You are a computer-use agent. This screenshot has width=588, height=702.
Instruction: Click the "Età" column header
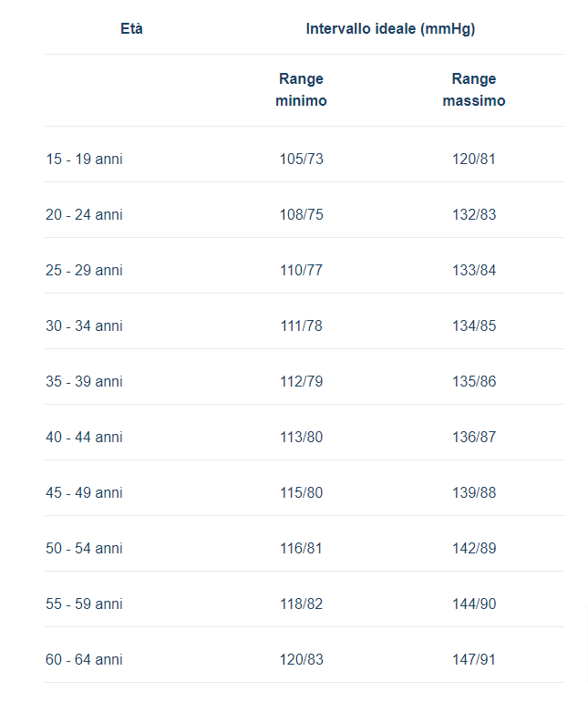point(131,29)
